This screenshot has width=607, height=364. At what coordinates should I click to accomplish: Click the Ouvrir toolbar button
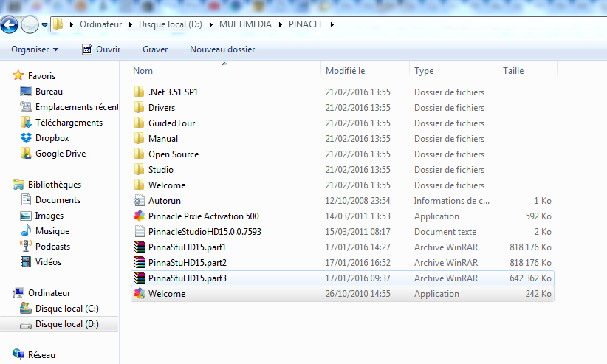pos(101,49)
